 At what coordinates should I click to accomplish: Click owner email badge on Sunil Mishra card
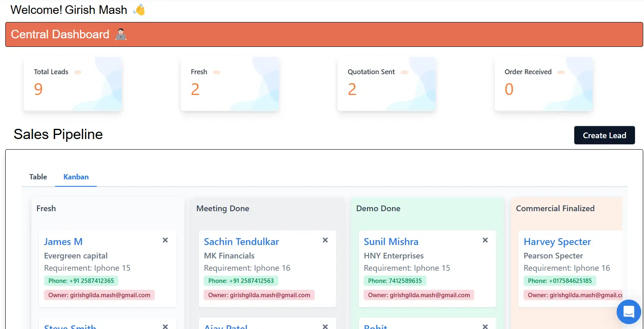(419, 295)
